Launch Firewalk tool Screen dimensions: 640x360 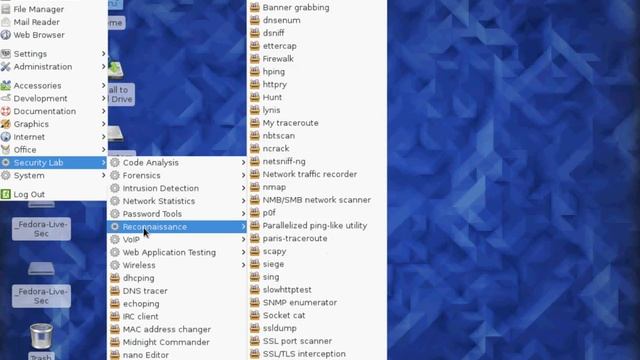pyautogui.click(x=317, y=59)
